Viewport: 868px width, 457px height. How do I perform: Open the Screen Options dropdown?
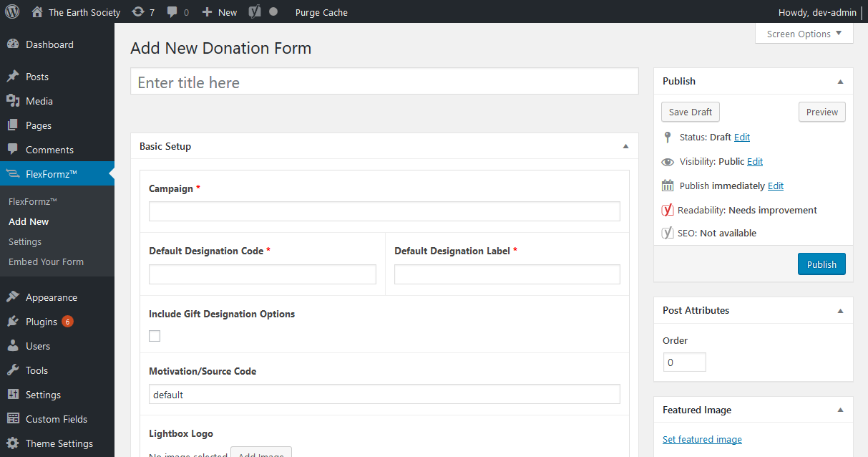coord(803,33)
